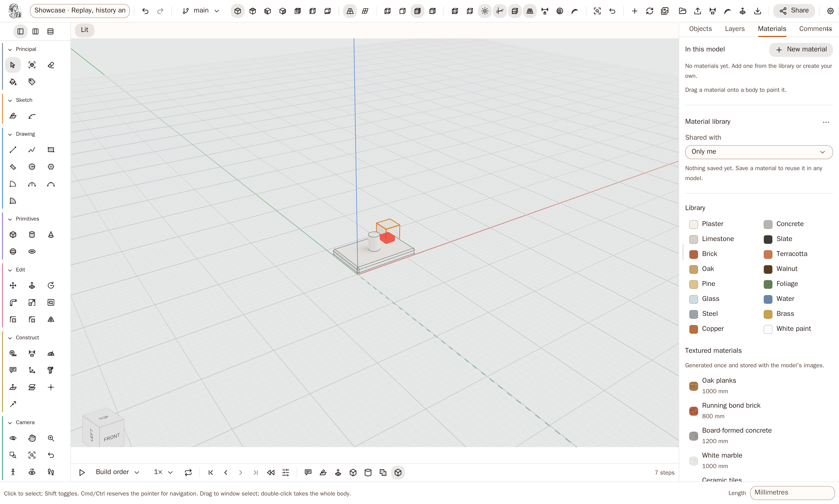The image size is (839, 504).
Task: Toggle wireframe display style
Action: pos(387,11)
